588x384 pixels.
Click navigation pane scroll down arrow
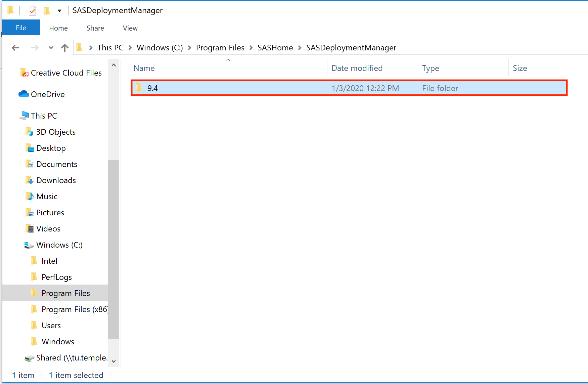coord(114,361)
